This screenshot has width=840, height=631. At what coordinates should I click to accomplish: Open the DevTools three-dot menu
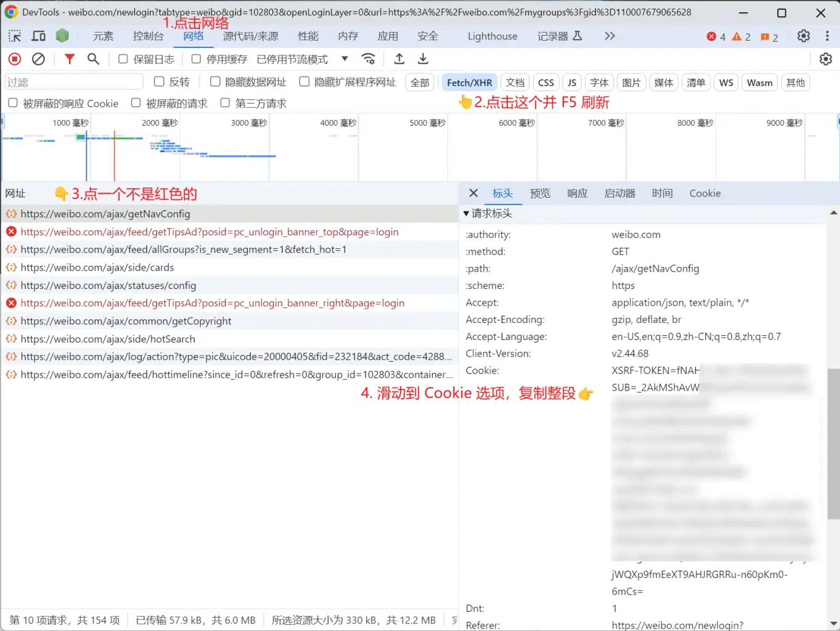coord(827,36)
